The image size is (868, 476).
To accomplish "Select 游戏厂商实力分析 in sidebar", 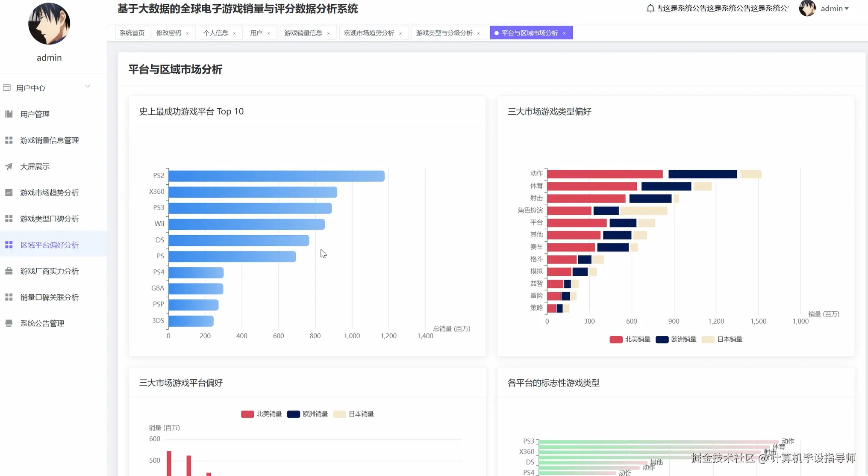I will (x=49, y=271).
